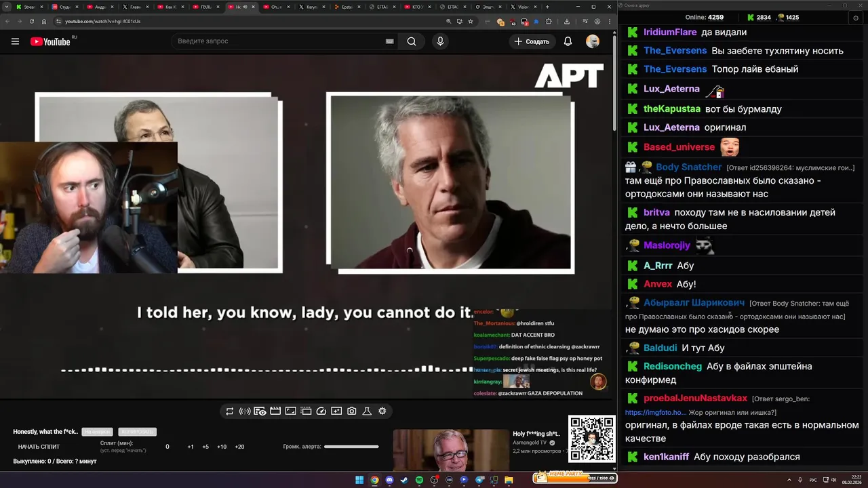Open the Windows Start button
868x488 pixels.
(359, 480)
